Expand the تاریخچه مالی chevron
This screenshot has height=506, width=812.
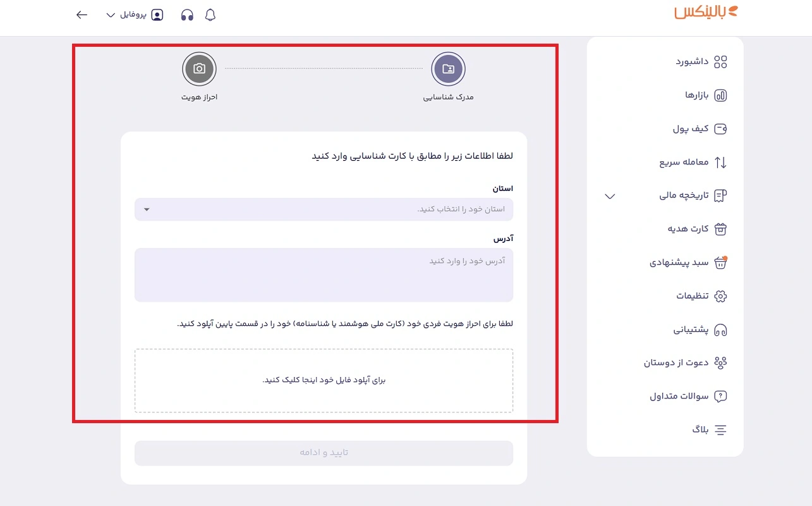pyautogui.click(x=610, y=196)
